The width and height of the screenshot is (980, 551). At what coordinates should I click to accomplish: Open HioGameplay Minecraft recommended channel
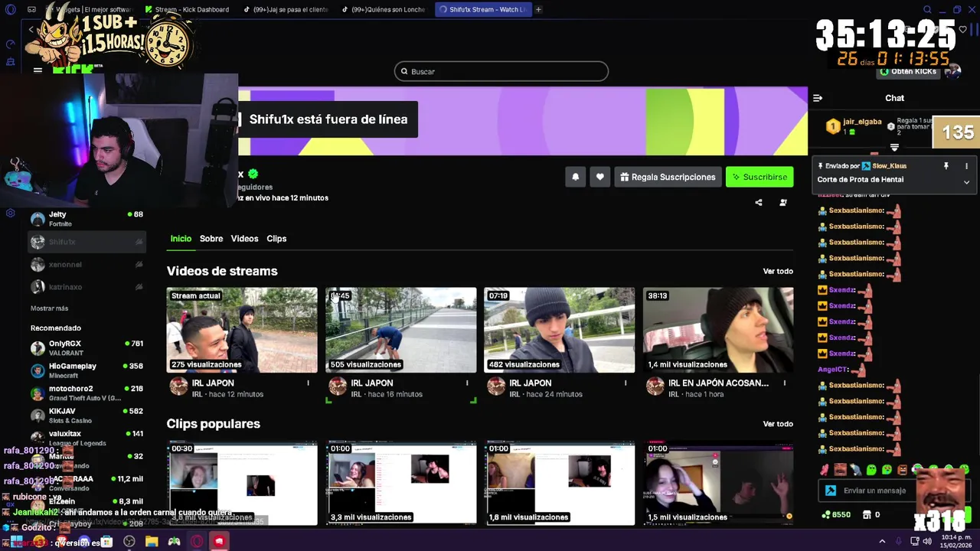tap(87, 370)
